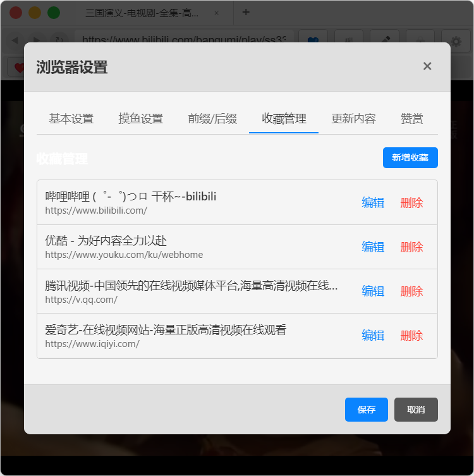Click the youku.com/ku/webhome URL text
474x476 pixels.
pos(124,255)
